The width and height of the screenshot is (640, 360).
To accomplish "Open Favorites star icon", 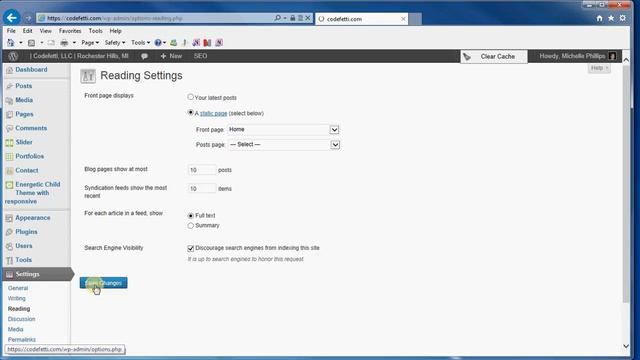I will pyautogui.click(x=611, y=18).
